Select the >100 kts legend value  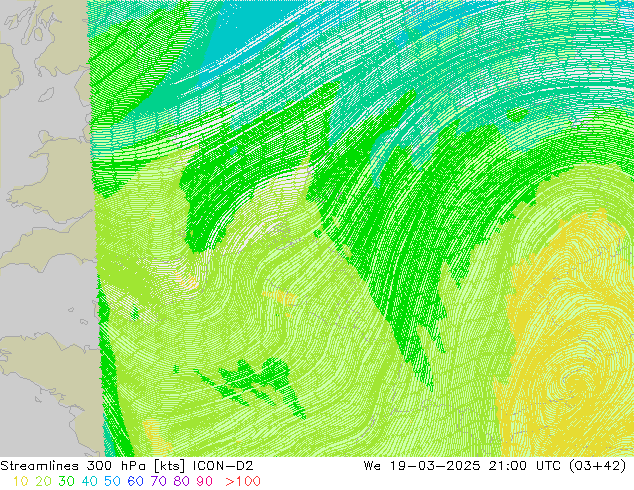pos(243,481)
